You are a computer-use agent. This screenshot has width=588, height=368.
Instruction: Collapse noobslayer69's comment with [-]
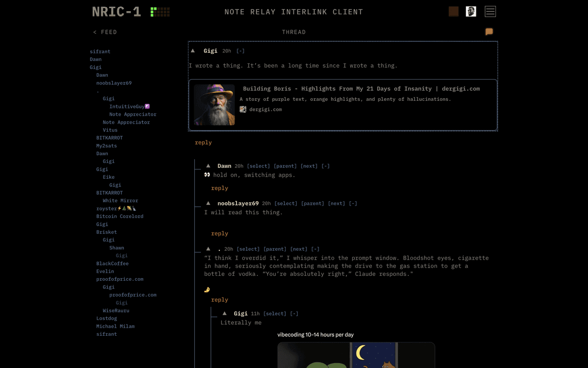pos(353,204)
